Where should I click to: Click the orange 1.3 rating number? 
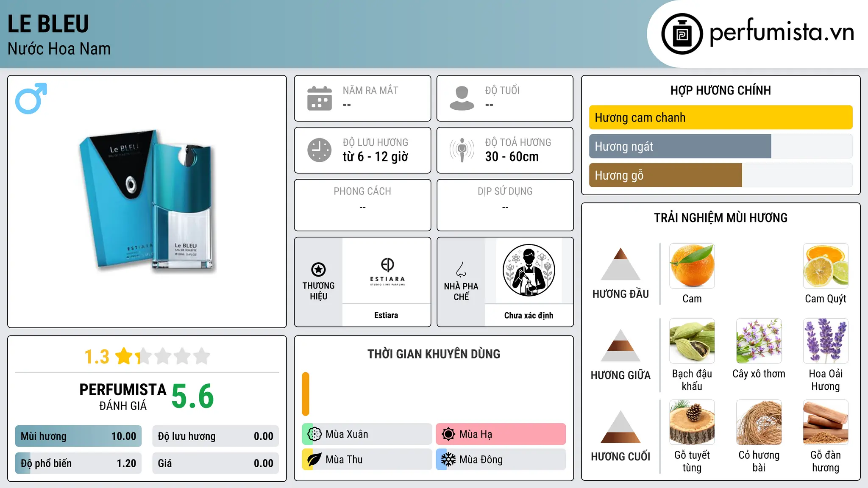click(x=97, y=357)
